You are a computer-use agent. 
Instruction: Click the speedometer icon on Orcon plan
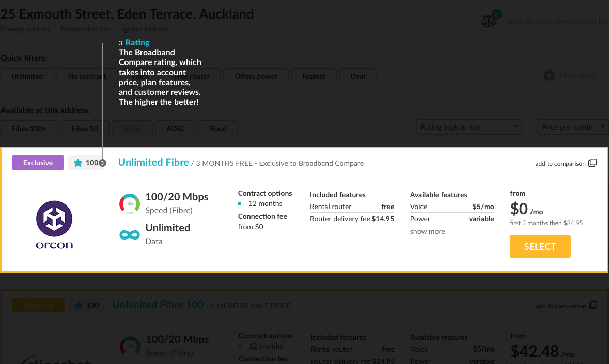click(x=129, y=204)
